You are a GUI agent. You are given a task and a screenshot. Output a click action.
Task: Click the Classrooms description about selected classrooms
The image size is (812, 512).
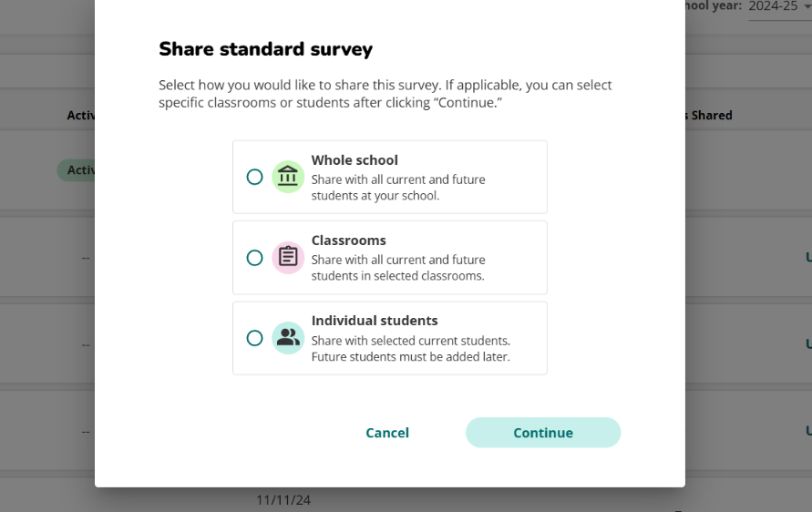pos(398,268)
